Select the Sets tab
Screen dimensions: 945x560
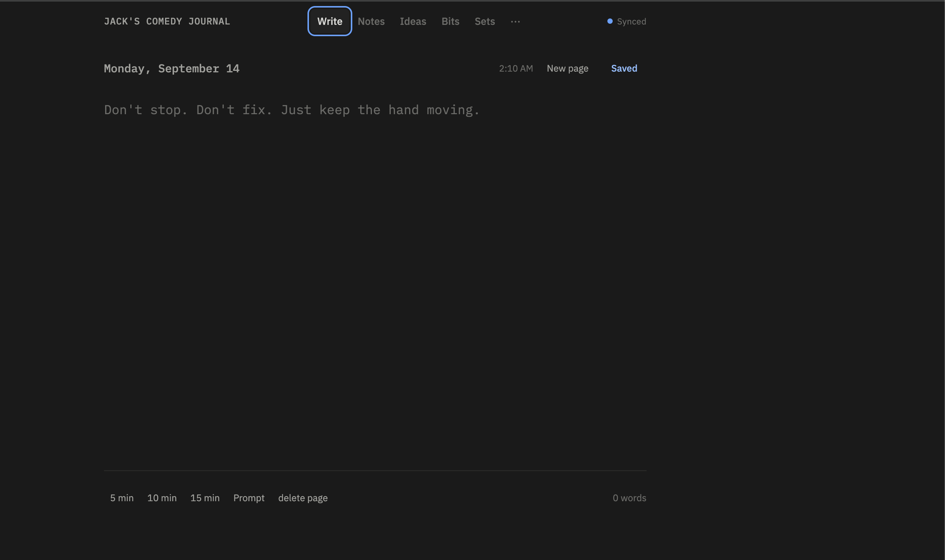(485, 21)
